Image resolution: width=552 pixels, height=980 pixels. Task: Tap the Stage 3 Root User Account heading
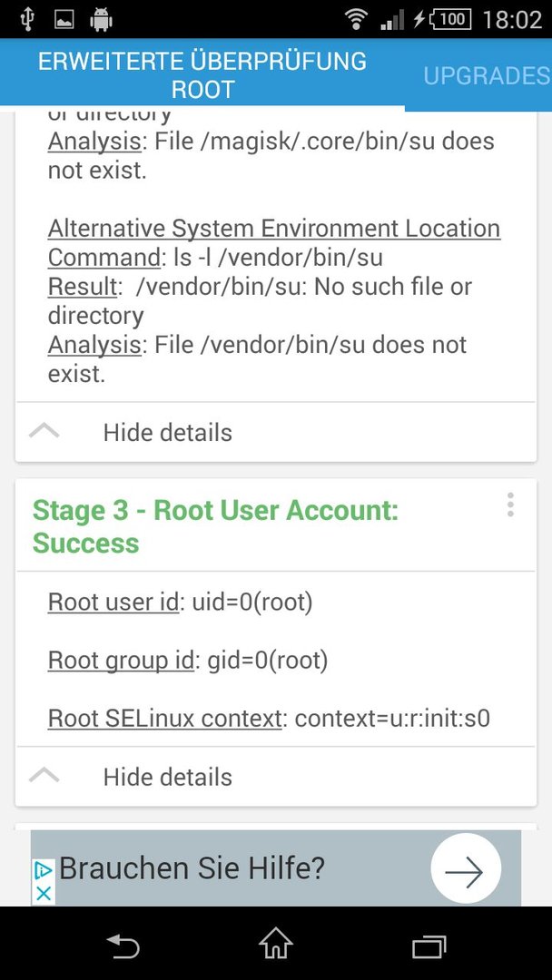point(215,526)
